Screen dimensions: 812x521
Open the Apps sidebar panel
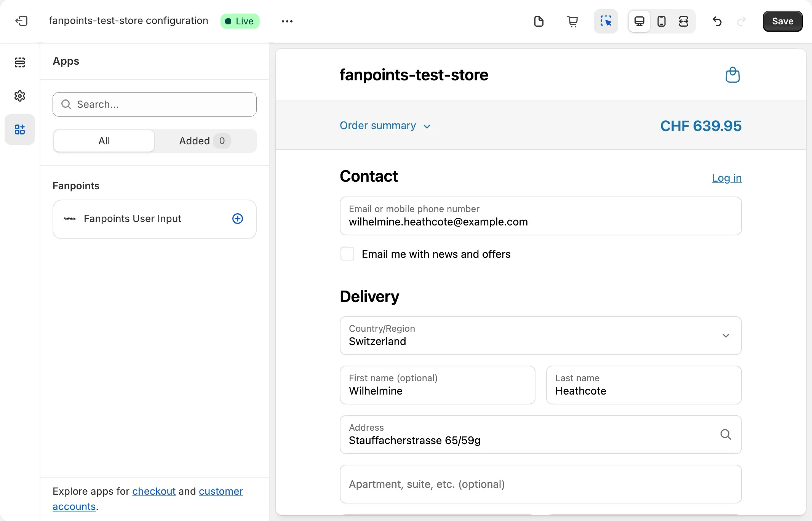pyautogui.click(x=20, y=129)
